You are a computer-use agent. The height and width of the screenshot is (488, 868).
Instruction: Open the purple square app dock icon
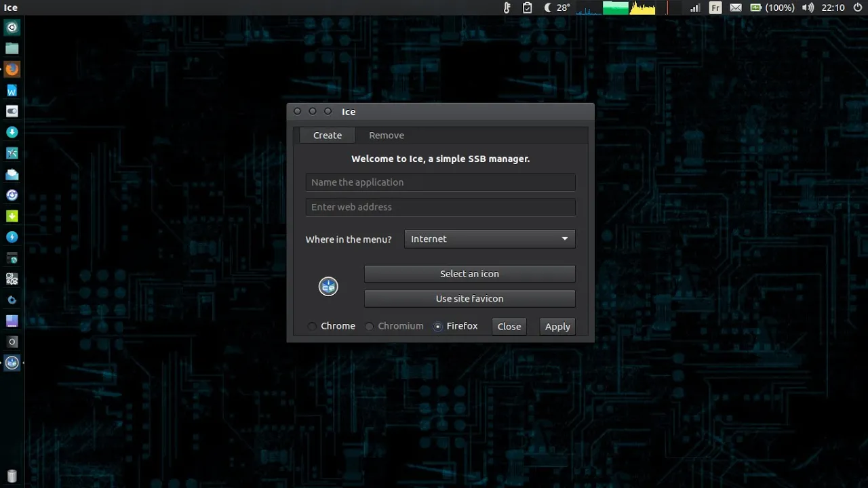tap(12, 321)
